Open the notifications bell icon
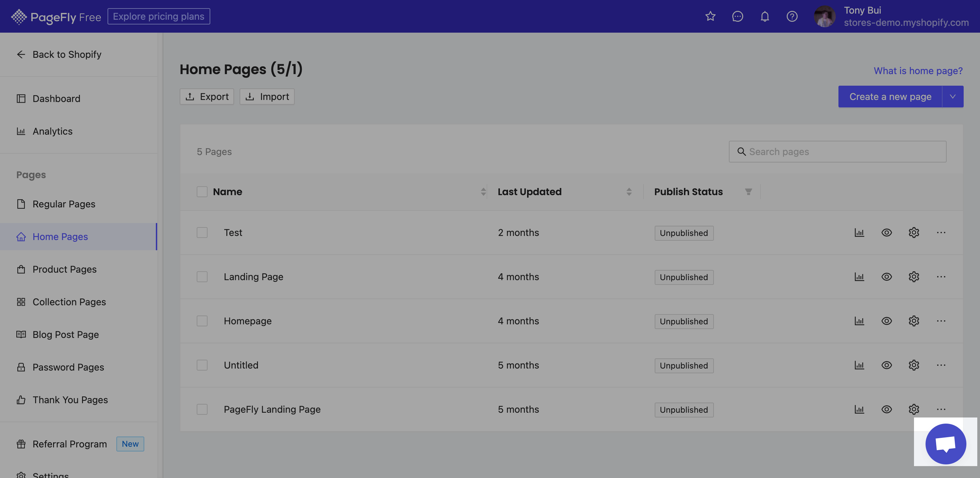The height and width of the screenshot is (478, 980). [x=765, y=16]
